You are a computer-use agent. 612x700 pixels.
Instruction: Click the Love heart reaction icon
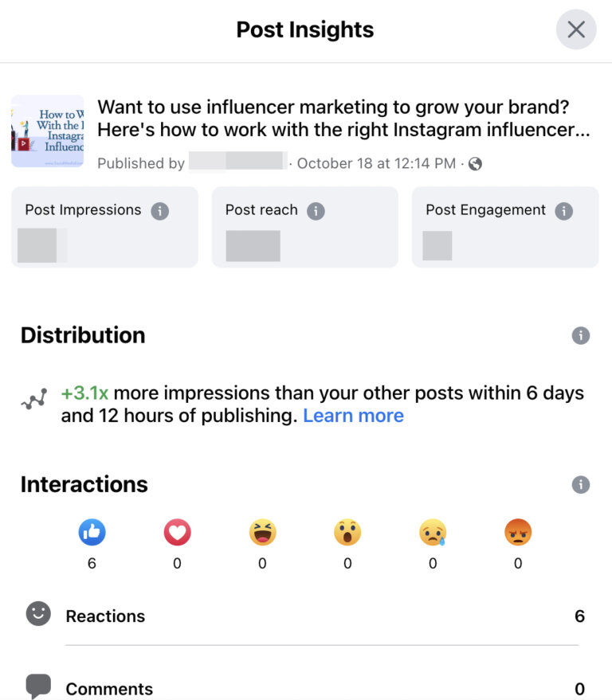click(x=177, y=532)
